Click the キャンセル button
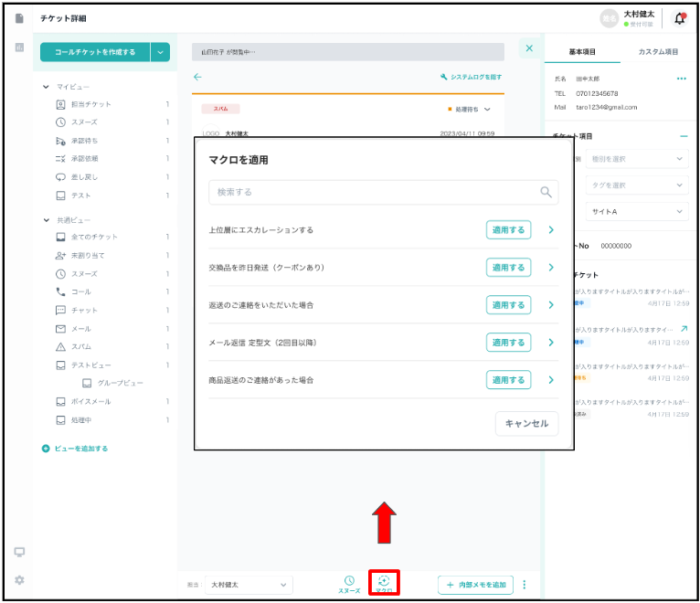This screenshot has height=603, width=700. [526, 423]
